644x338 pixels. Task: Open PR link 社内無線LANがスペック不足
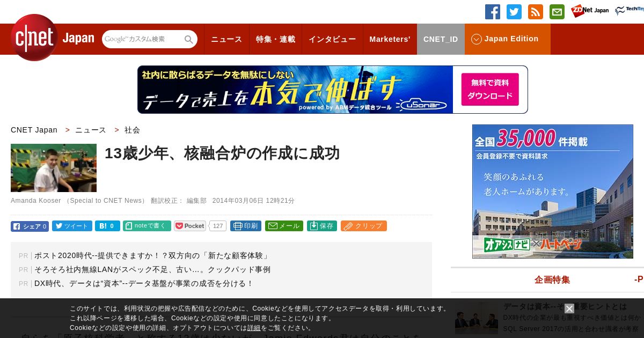point(152,270)
